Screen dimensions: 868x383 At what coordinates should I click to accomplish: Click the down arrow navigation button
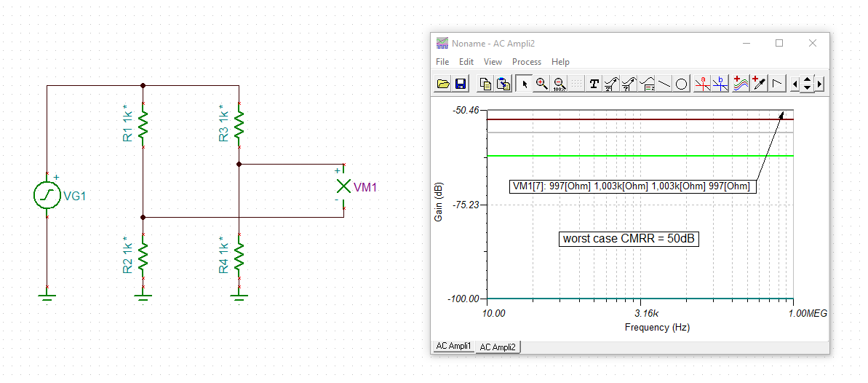pos(807,88)
